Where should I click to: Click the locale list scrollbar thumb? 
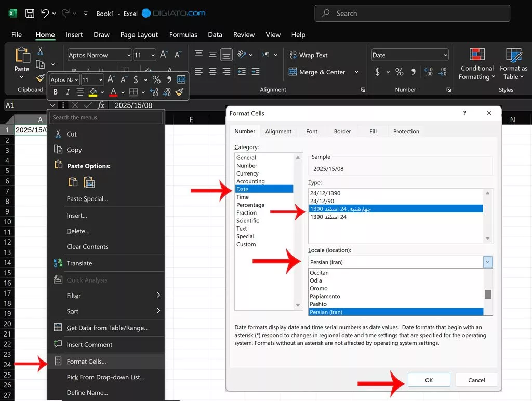coord(488,295)
